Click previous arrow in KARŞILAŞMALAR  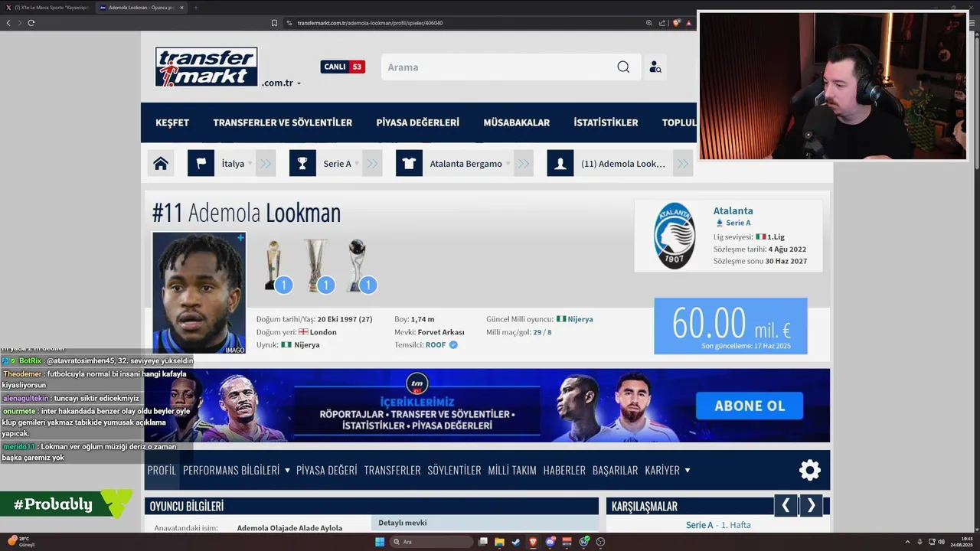[786, 505]
